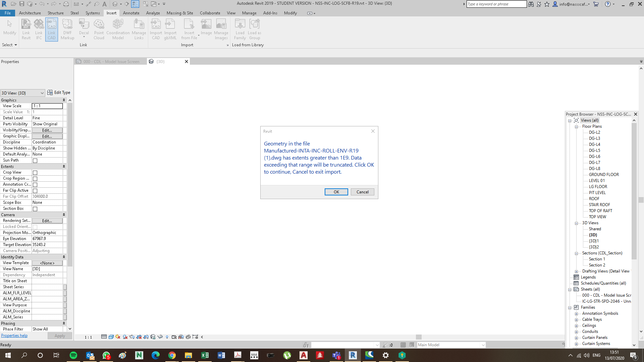Switch to the Insert ribbon tab
The image size is (644, 362).
[x=111, y=13]
